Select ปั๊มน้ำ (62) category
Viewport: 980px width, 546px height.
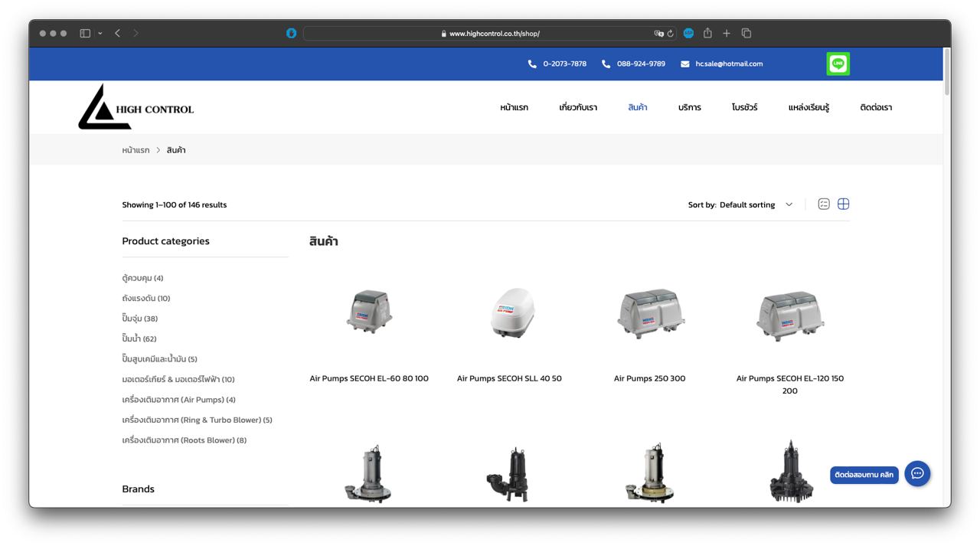[139, 338]
